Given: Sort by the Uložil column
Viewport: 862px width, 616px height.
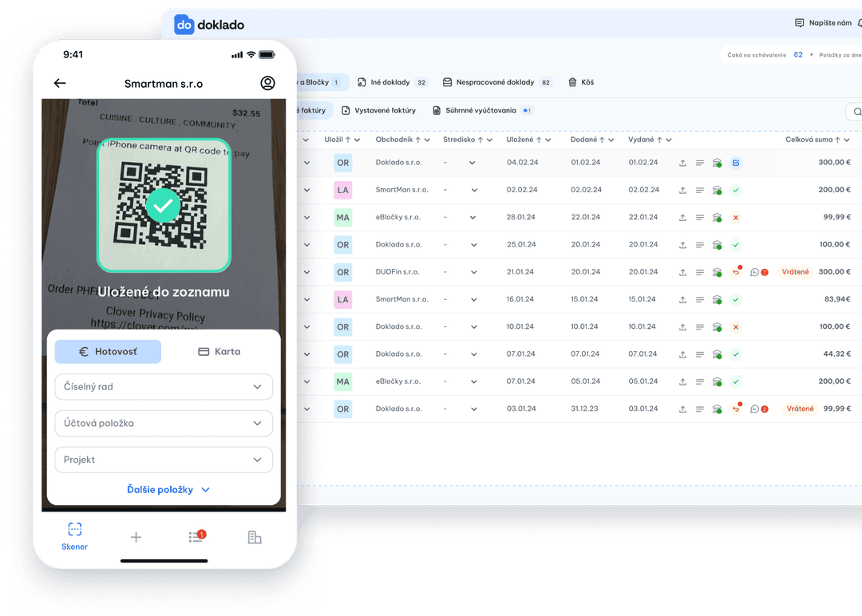Looking at the screenshot, I should pyautogui.click(x=342, y=140).
